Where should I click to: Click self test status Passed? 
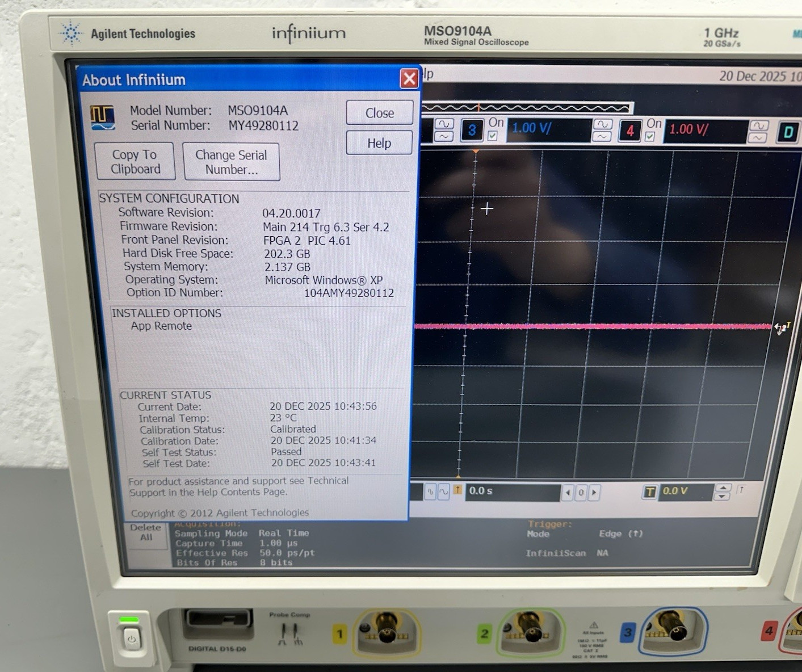click(x=286, y=452)
